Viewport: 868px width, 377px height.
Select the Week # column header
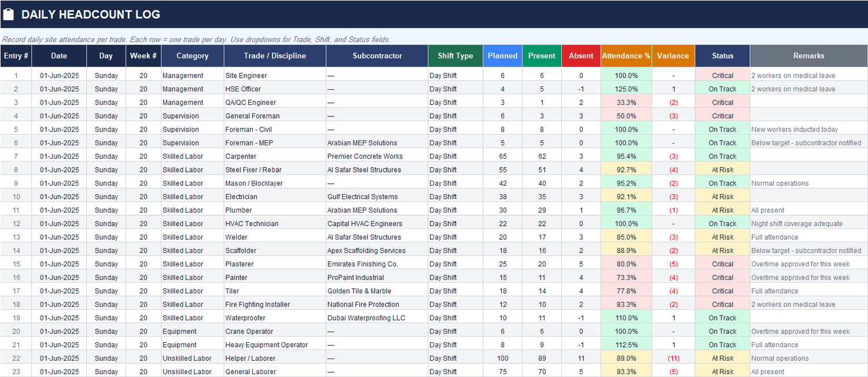click(144, 56)
